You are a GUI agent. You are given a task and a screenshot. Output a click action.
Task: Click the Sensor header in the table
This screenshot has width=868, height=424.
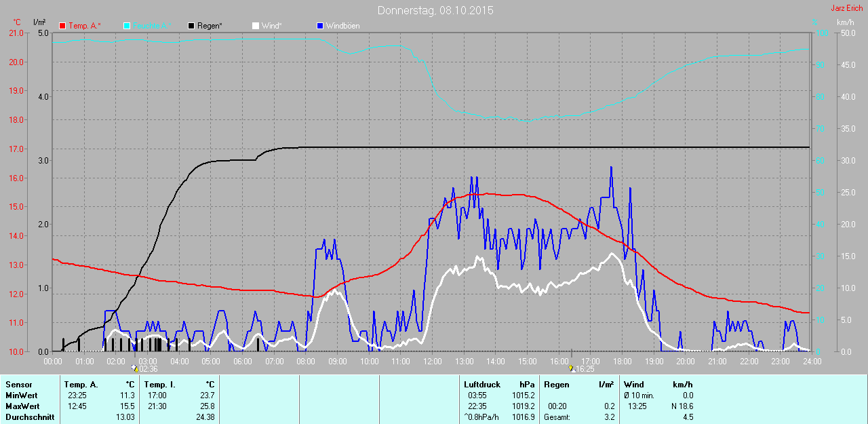tap(18, 385)
